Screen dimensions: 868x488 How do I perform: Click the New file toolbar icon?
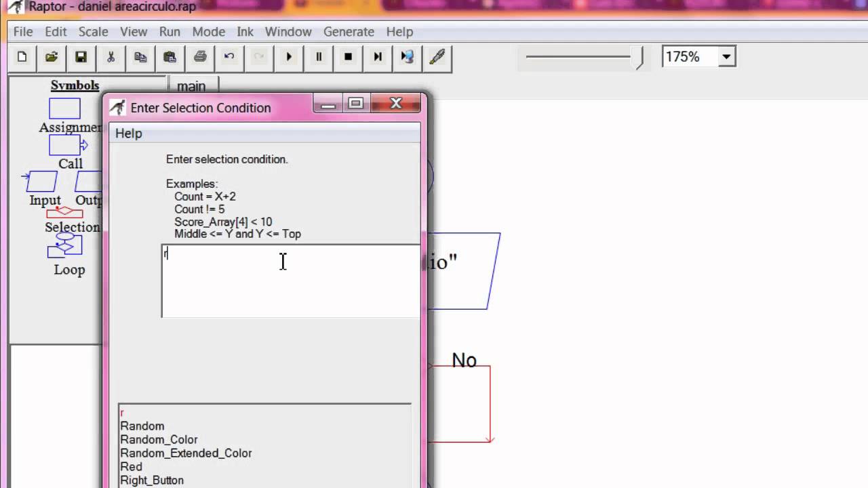pyautogui.click(x=22, y=57)
